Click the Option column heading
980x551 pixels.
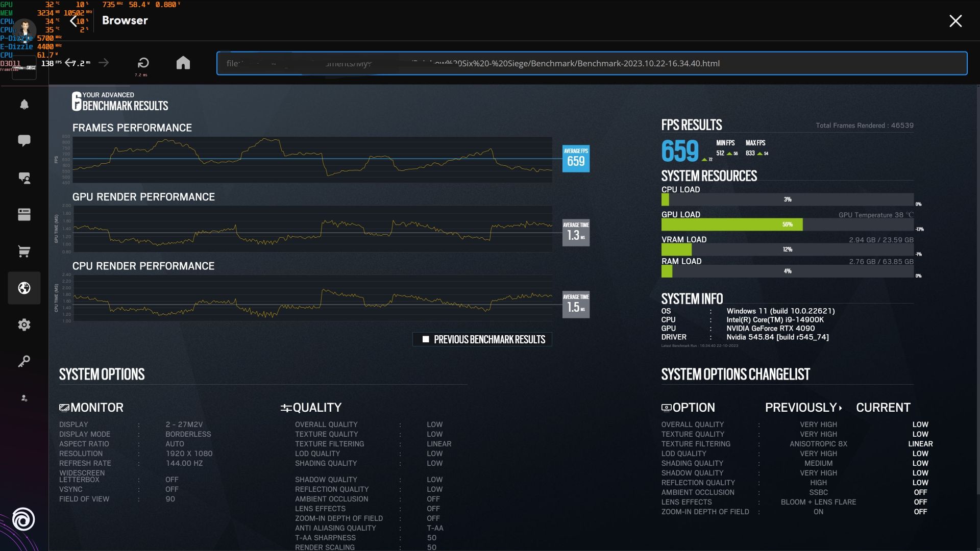(688, 408)
